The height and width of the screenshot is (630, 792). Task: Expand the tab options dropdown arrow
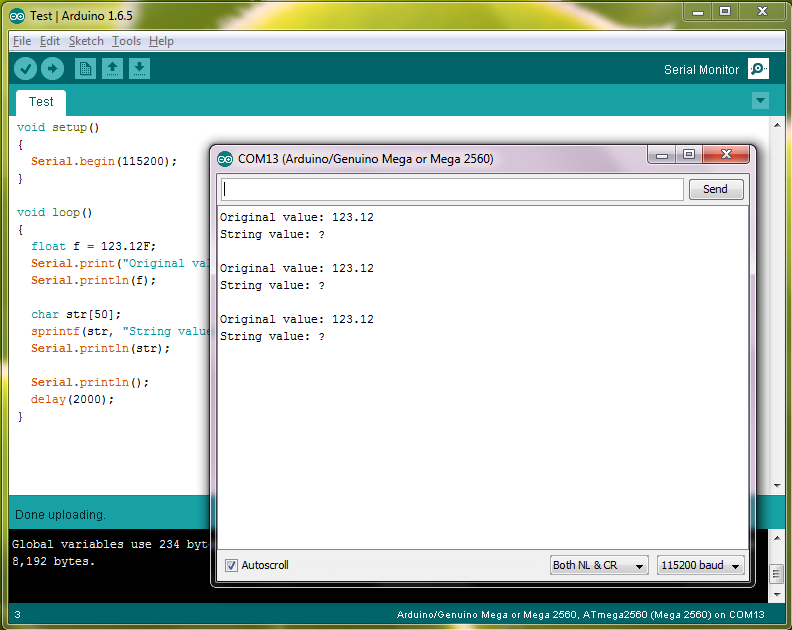[760, 101]
